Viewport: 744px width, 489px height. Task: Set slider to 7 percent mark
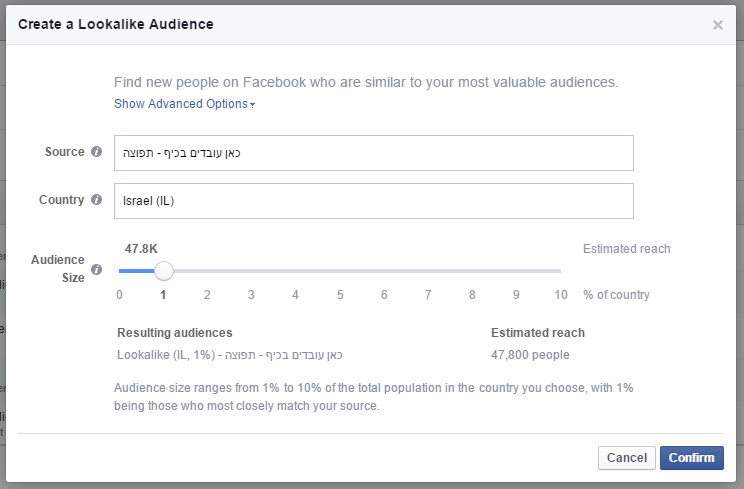pyautogui.click(x=428, y=270)
